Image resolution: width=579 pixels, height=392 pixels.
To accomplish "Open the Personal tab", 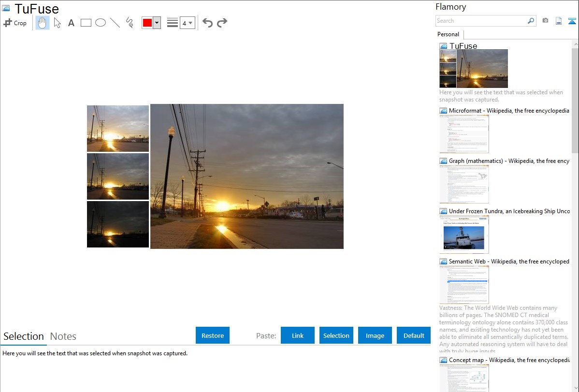I will coord(449,34).
